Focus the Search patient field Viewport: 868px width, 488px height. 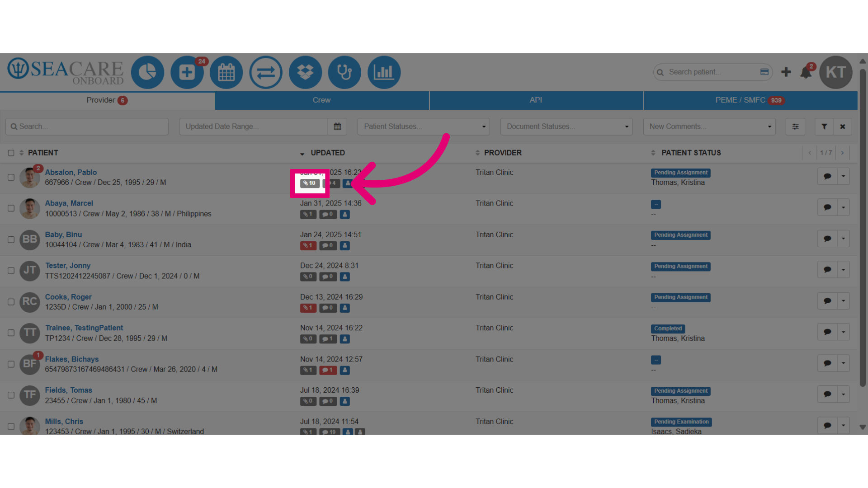(x=712, y=72)
